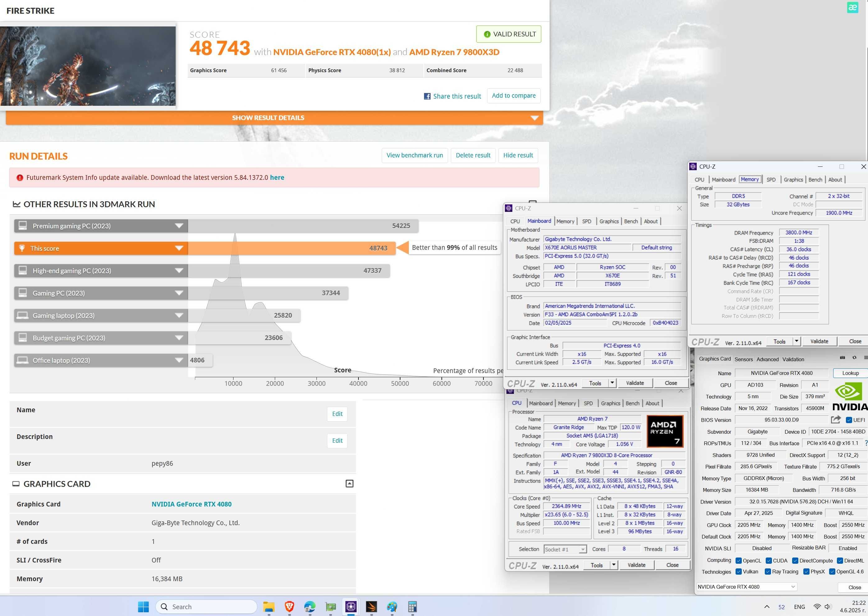Toggle the PhysX checkbox
The height and width of the screenshot is (616, 868).
(806, 572)
